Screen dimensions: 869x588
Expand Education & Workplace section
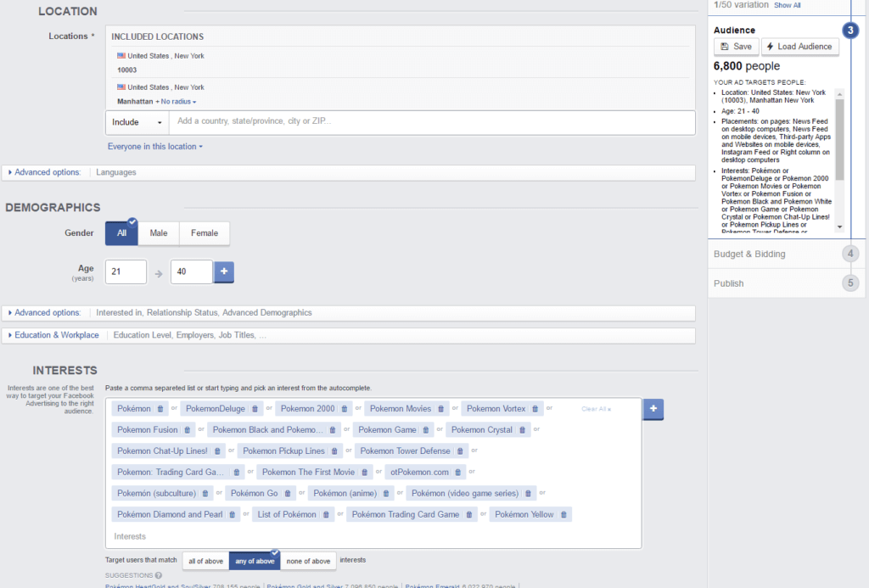click(349, 335)
